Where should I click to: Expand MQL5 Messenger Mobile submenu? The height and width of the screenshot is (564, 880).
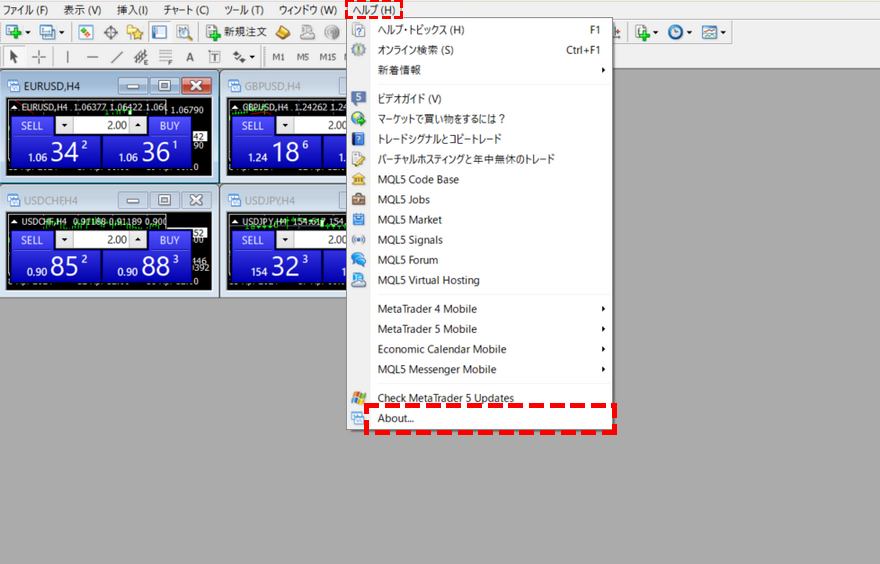click(480, 370)
